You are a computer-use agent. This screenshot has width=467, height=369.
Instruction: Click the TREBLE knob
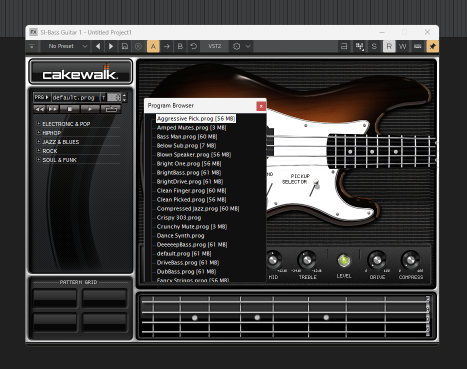(x=307, y=260)
